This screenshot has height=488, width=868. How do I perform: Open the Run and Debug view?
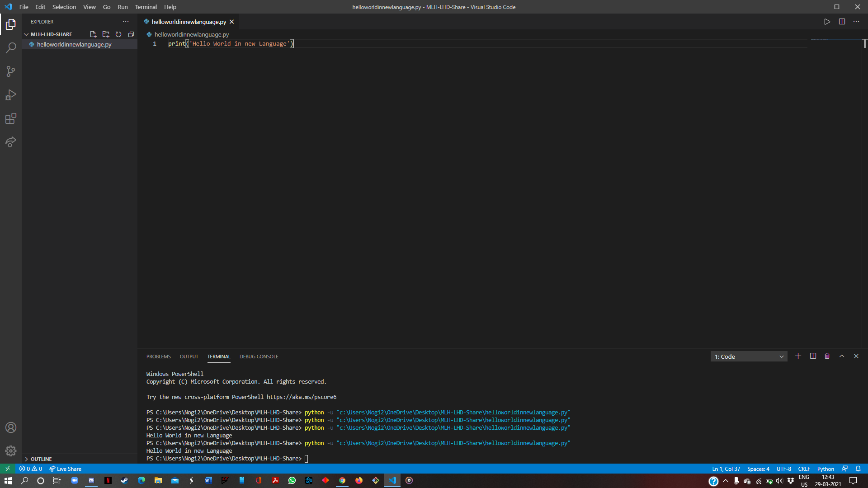[x=11, y=95]
